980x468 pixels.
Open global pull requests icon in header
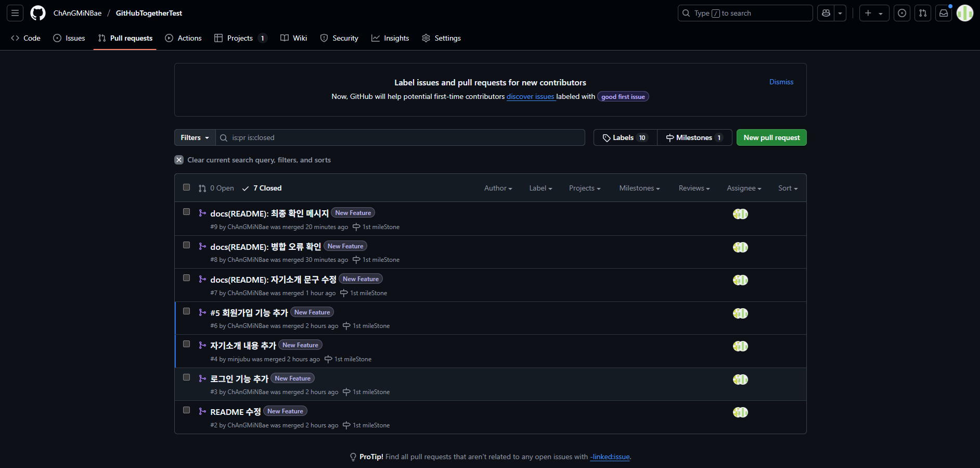click(923, 13)
